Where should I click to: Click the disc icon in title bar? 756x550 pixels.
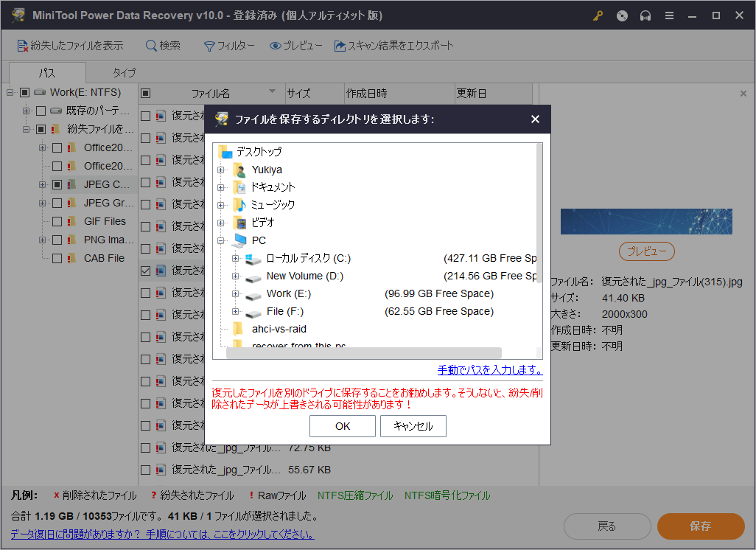(622, 15)
